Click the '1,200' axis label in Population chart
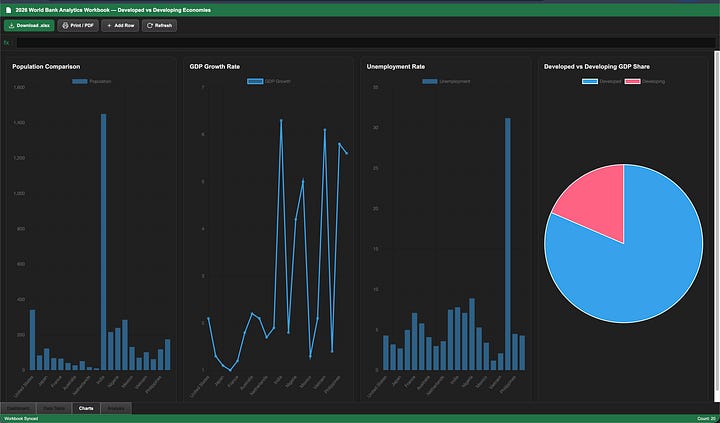Image resolution: width=720 pixels, height=423 pixels. [x=19, y=158]
